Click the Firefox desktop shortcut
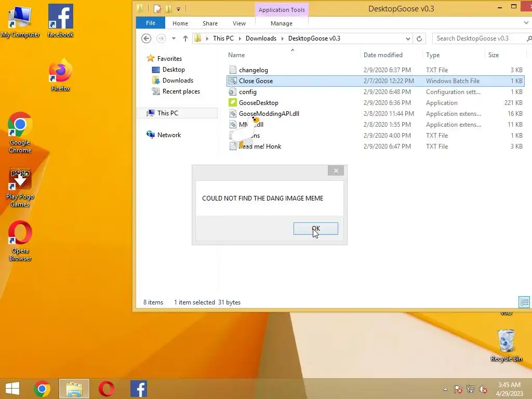532x399 pixels. (60, 75)
